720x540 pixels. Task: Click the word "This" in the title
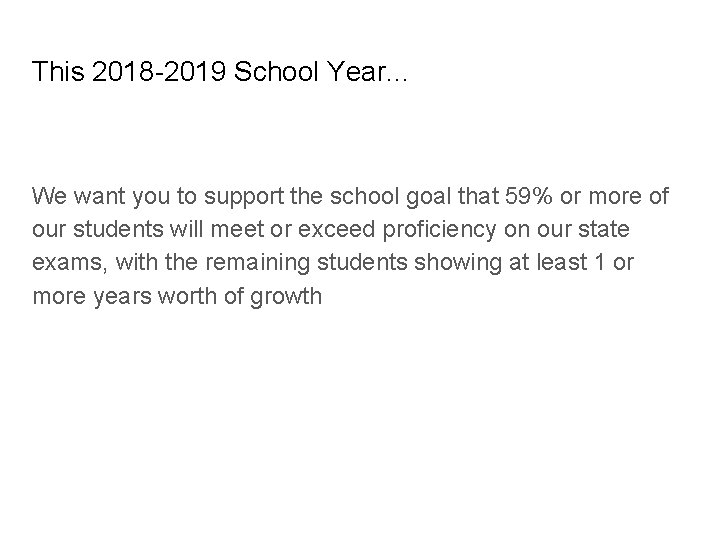[x=53, y=72]
